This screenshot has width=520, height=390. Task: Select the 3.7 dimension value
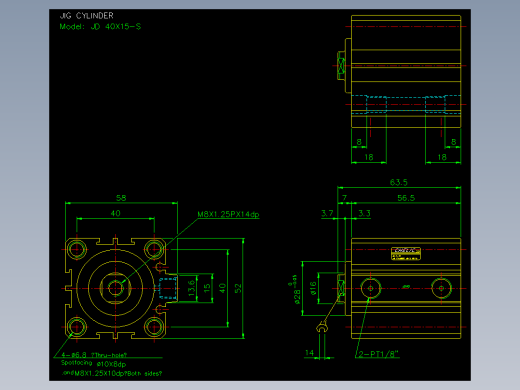pyautogui.click(x=327, y=213)
